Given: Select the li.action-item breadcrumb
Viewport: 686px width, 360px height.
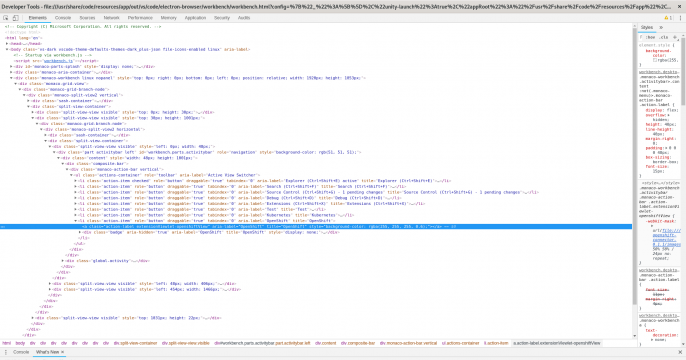Looking at the screenshot, I should point(496,343).
